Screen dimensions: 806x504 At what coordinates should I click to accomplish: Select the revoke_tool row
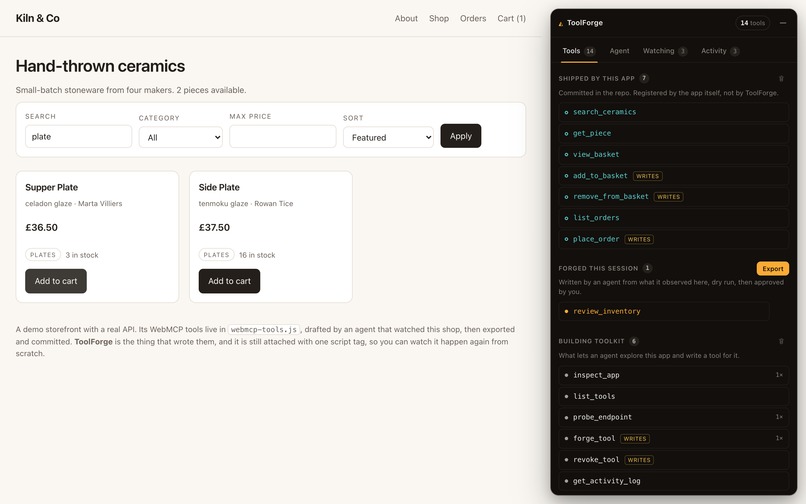[x=673, y=460]
